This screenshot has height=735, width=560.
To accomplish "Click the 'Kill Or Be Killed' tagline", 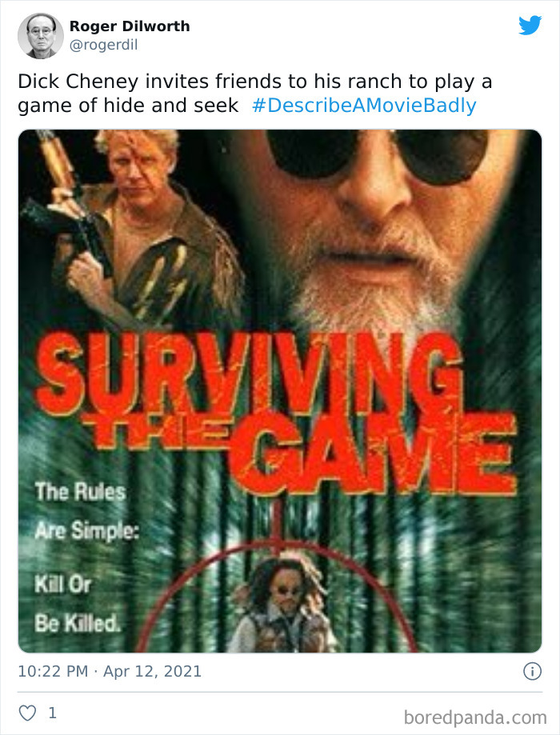I will 78,604.
